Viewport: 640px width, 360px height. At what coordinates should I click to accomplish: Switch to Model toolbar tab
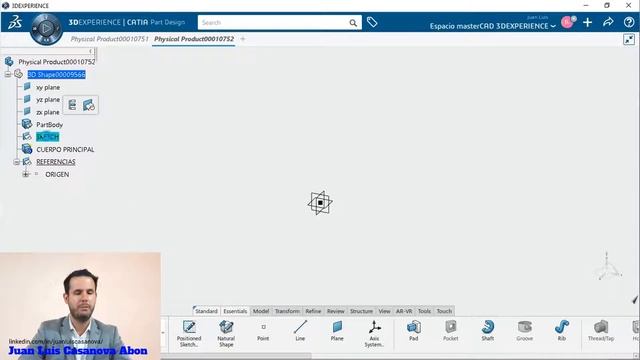pyautogui.click(x=261, y=311)
